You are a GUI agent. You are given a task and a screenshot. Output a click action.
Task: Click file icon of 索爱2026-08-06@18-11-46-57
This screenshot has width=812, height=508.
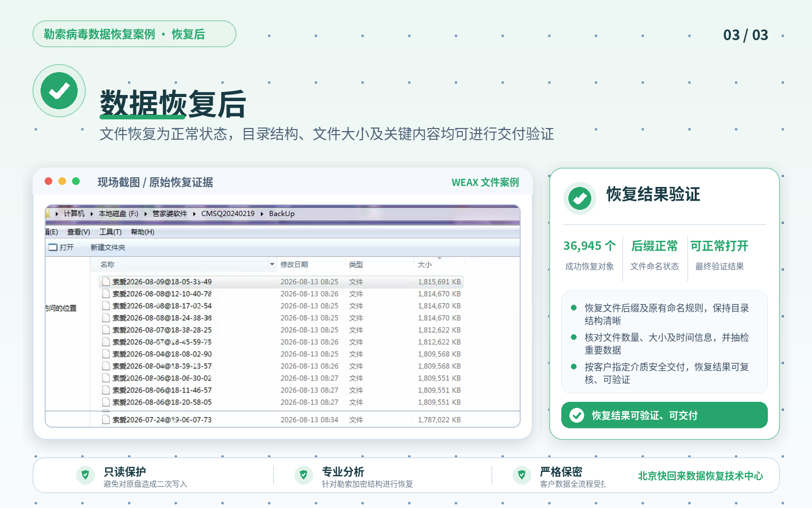click(106, 390)
